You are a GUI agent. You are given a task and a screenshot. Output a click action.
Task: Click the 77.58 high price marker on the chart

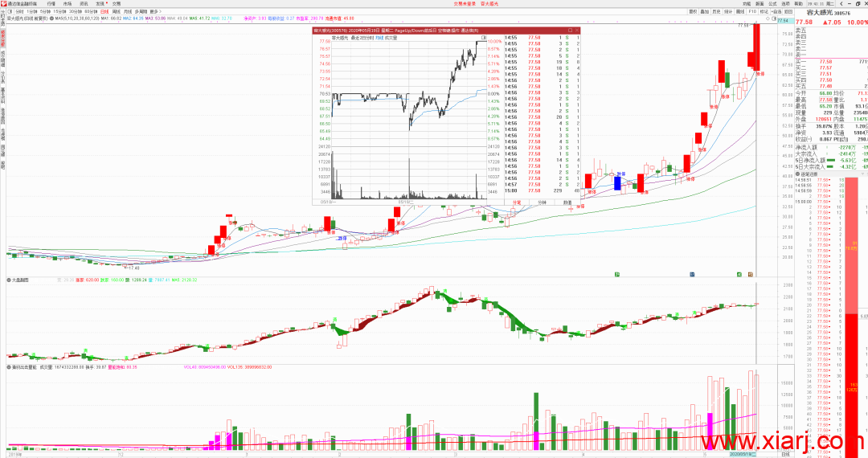pyautogui.click(x=743, y=26)
